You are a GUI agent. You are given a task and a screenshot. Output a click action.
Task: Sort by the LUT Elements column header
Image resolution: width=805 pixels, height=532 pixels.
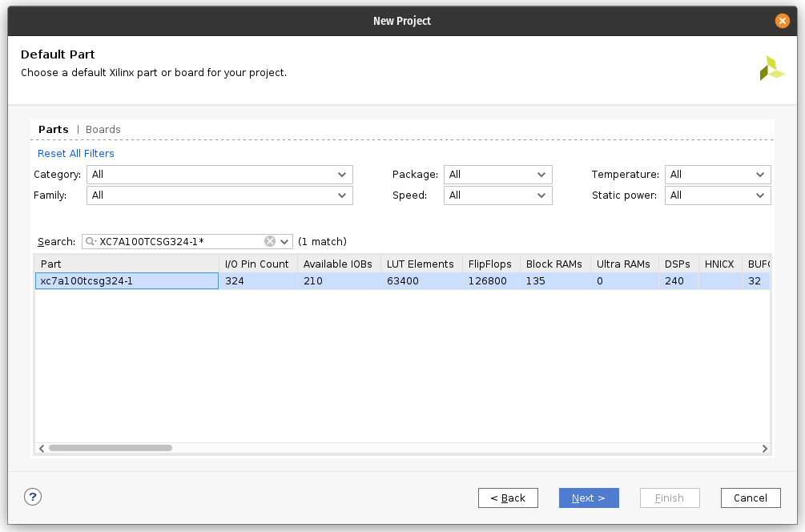point(421,264)
